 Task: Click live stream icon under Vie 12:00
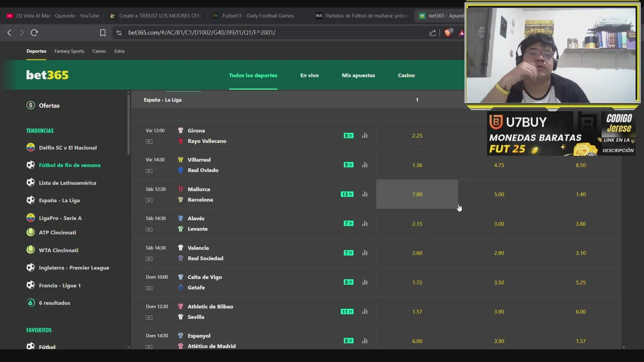point(149,141)
